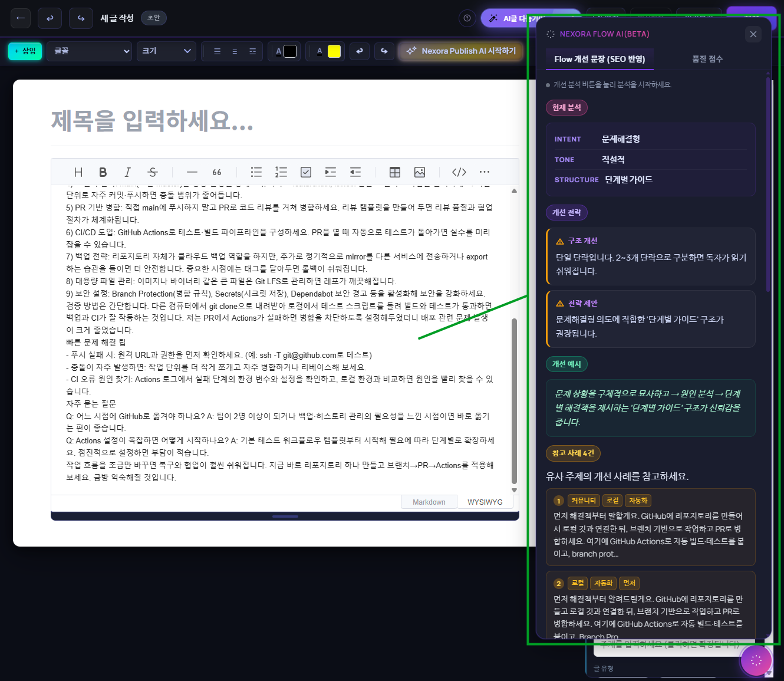Insert inline code with the code icon
Screen dimensions: 784x681
(x=459, y=172)
